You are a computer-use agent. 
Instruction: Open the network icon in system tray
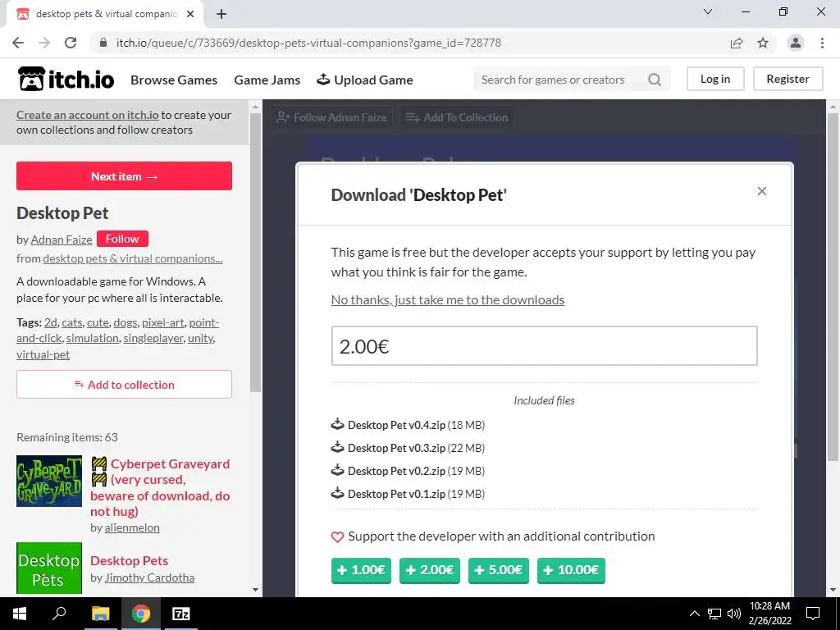714,614
